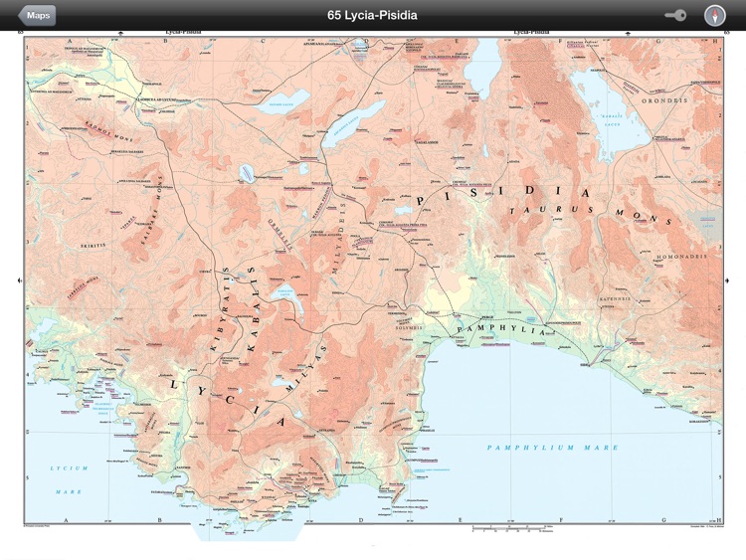Viewport: 746px width, 560px height.
Task: Tap the KATENNEIS label
Action: [x=615, y=298]
